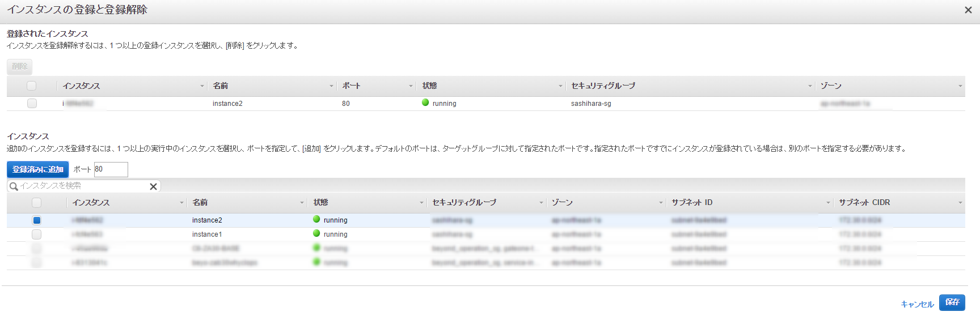
Task: Click 登録済みに追加 button
Action: pyautogui.click(x=37, y=169)
